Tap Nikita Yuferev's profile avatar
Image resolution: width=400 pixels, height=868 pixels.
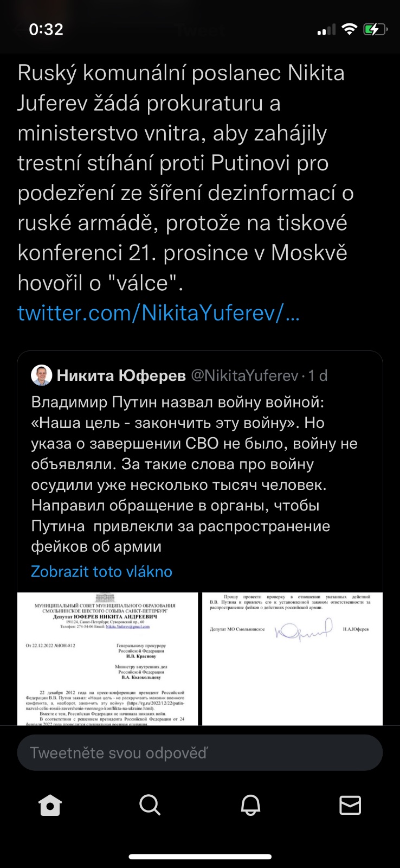(42, 375)
